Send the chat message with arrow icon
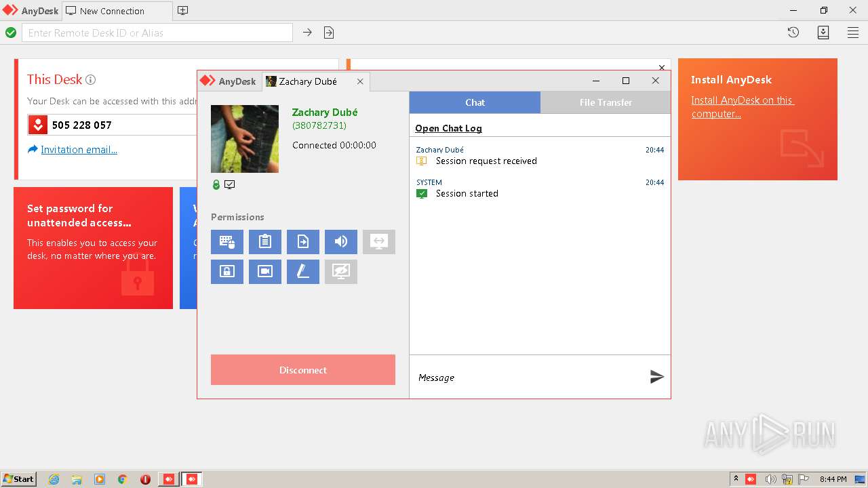This screenshot has width=868, height=488. coord(656,377)
